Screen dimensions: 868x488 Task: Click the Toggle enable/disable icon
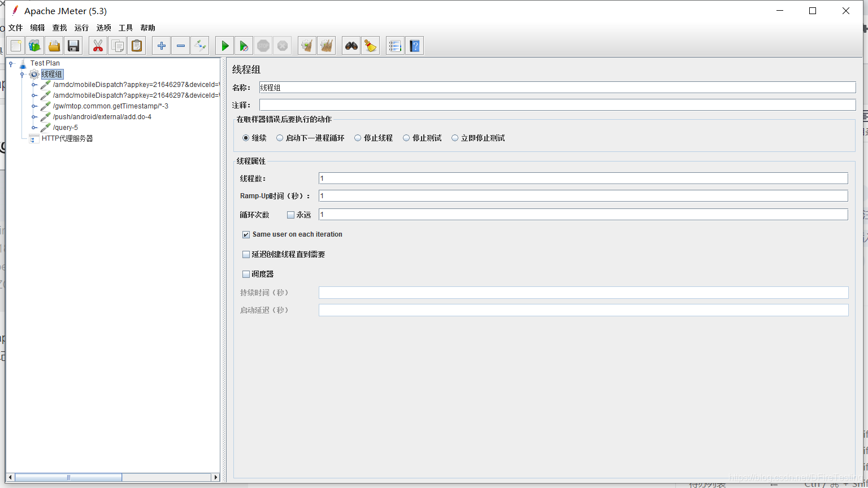(x=199, y=46)
